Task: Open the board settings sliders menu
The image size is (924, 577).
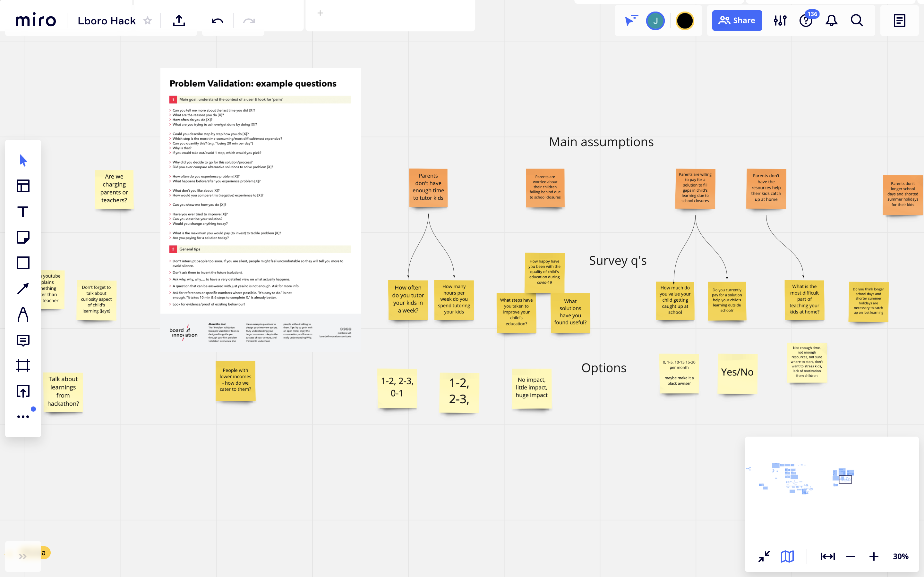Action: point(780,21)
